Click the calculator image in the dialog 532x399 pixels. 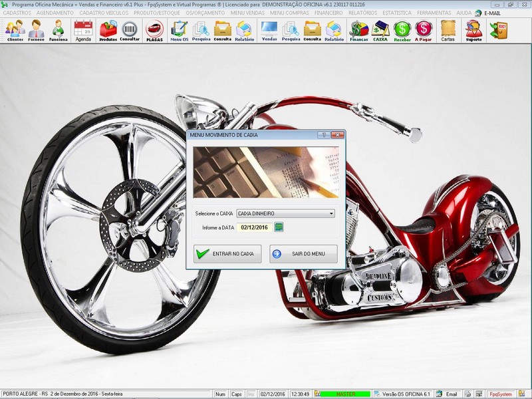(266, 172)
